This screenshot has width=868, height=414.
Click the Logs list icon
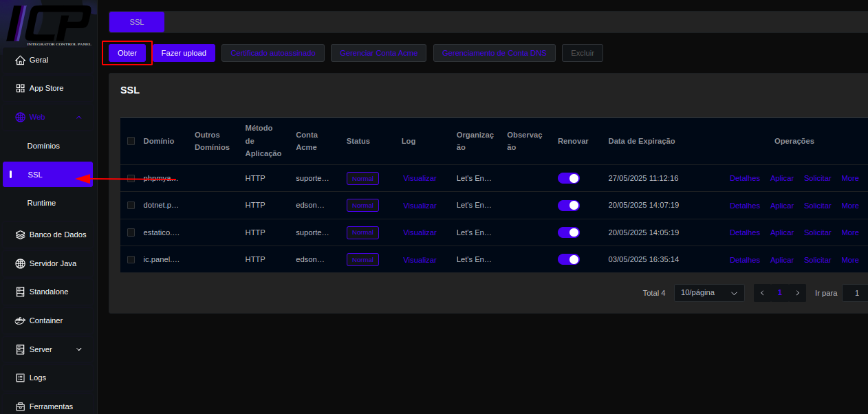[20, 378]
